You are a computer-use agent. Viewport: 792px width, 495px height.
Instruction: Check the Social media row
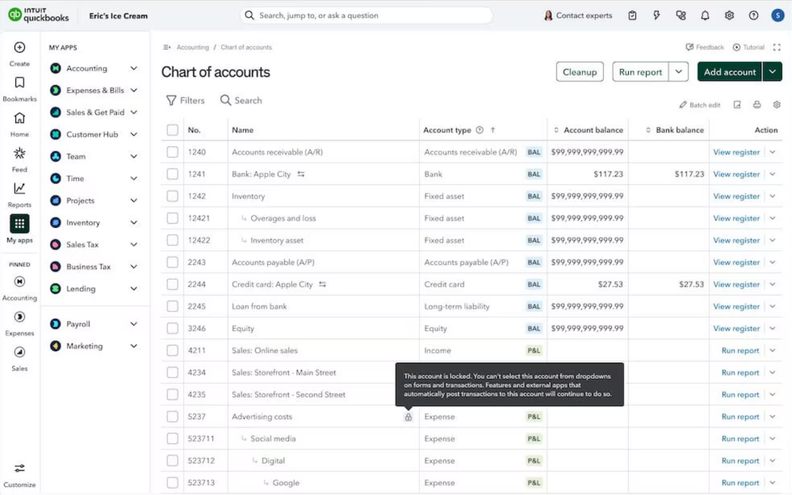172,438
